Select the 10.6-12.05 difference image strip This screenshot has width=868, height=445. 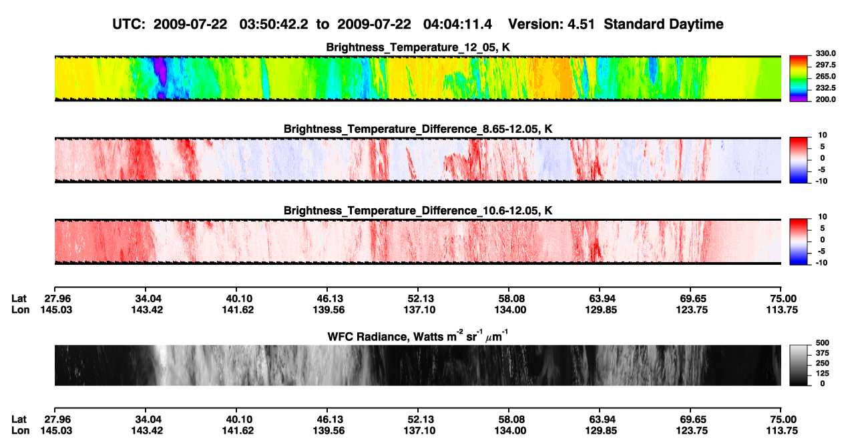pos(418,242)
